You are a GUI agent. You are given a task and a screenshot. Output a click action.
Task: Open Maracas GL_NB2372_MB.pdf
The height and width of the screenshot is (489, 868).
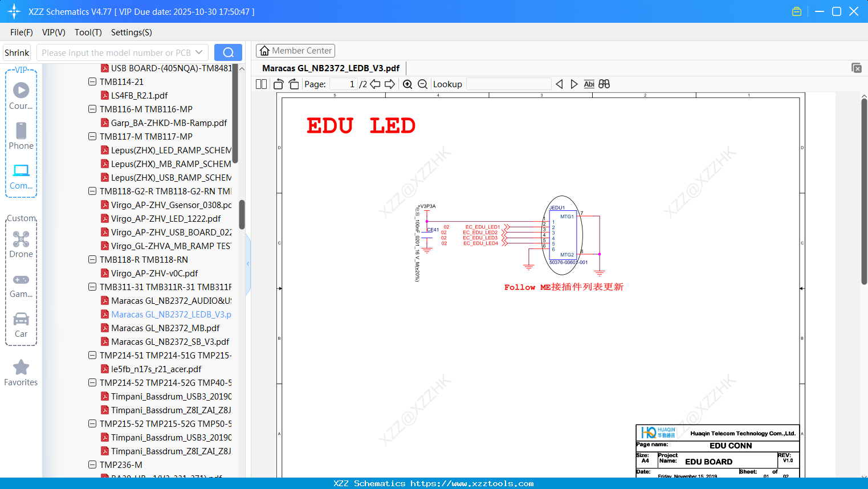tap(165, 328)
